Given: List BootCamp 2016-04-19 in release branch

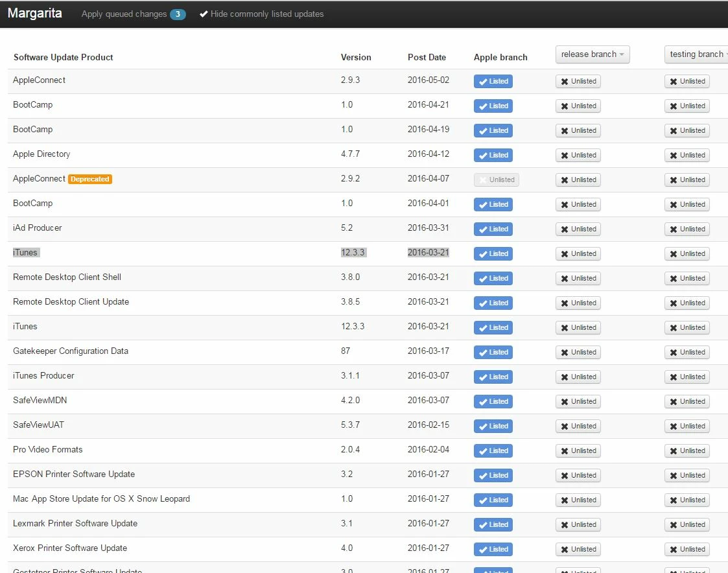Looking at the screenshot, I should point(578,130).
